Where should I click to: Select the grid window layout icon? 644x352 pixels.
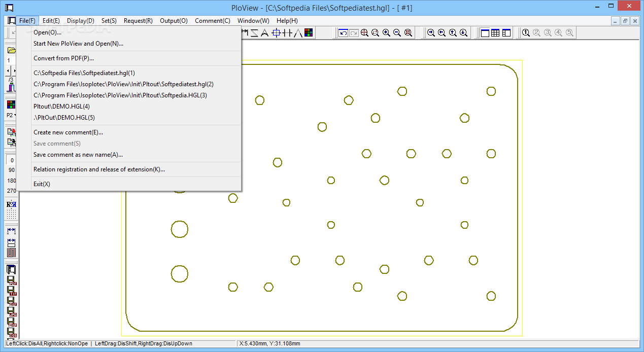pos(495,33)
